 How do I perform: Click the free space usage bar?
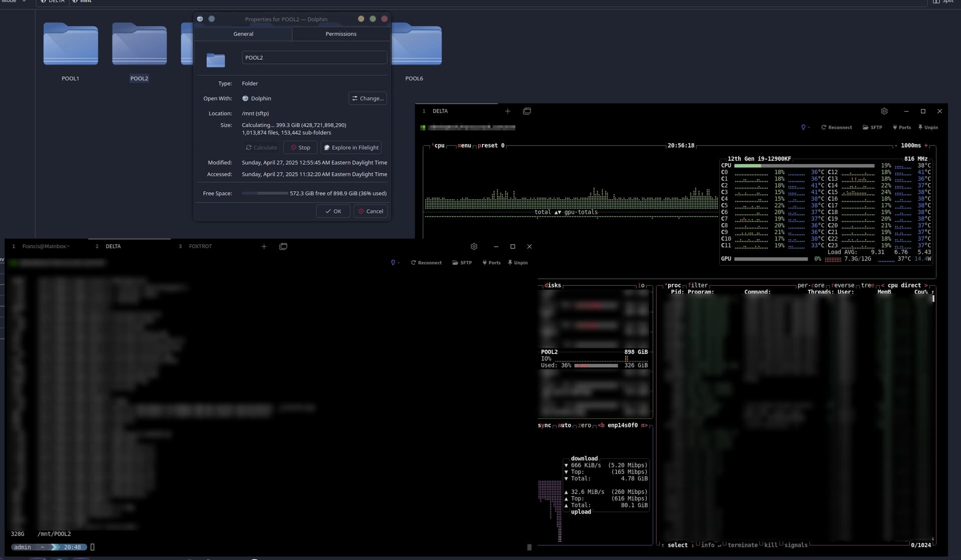point(265,193)
